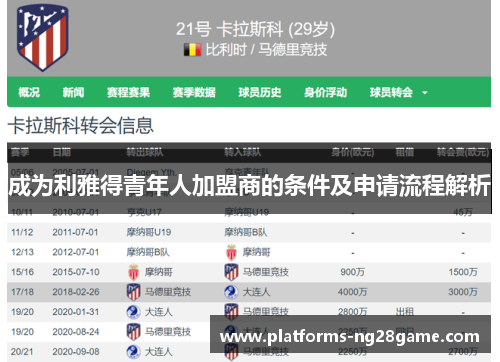Click the 17/18 season cell
This screenshot has width=500, height=362.
click(x=22, y=292)
